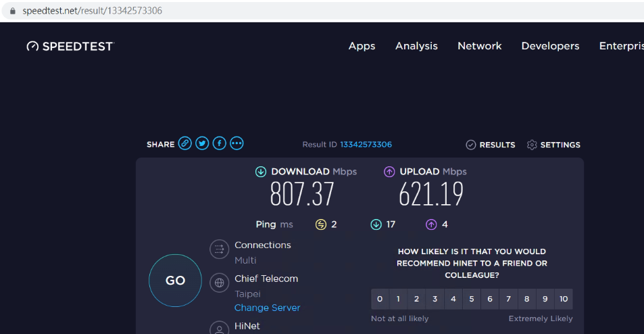Open SETTINGS page
644x334 pixels.
pos(553,145)
